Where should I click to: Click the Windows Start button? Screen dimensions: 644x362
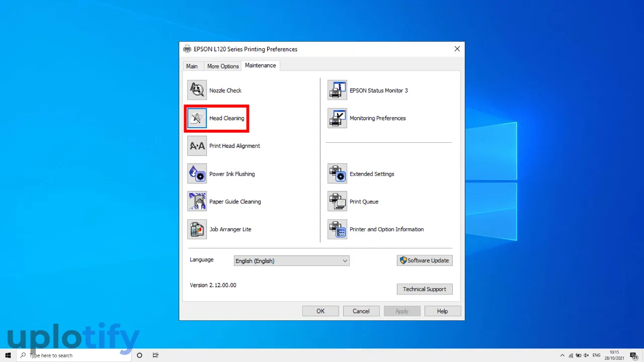(x=8, y=355)
